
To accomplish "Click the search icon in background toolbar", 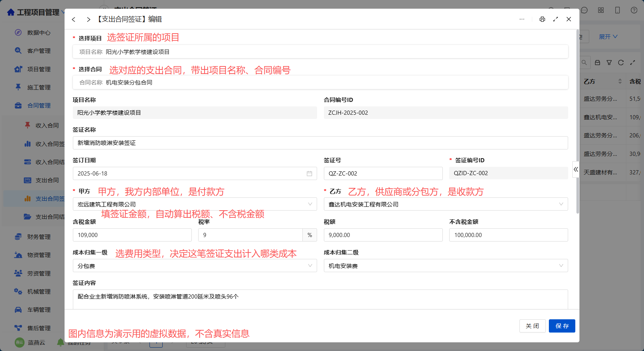I will click(584, 63).
